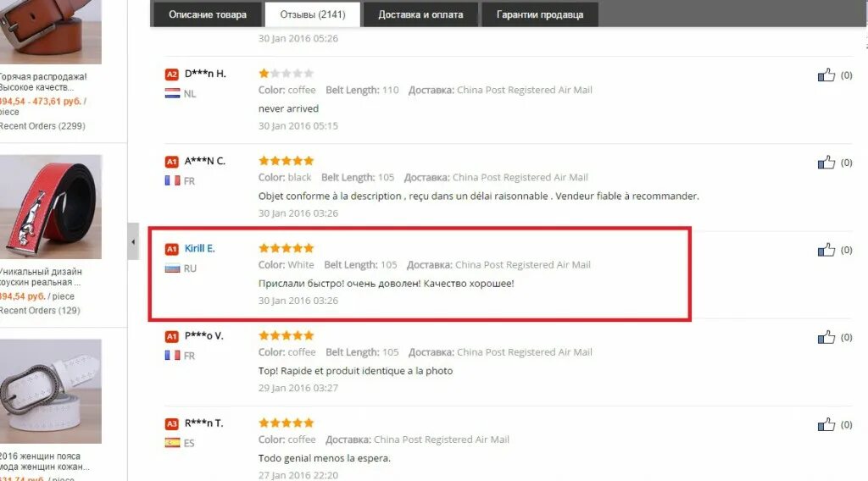868x481 pixels.
Task: Click the Уникальный дизайн product title
Action: [41, 277]
